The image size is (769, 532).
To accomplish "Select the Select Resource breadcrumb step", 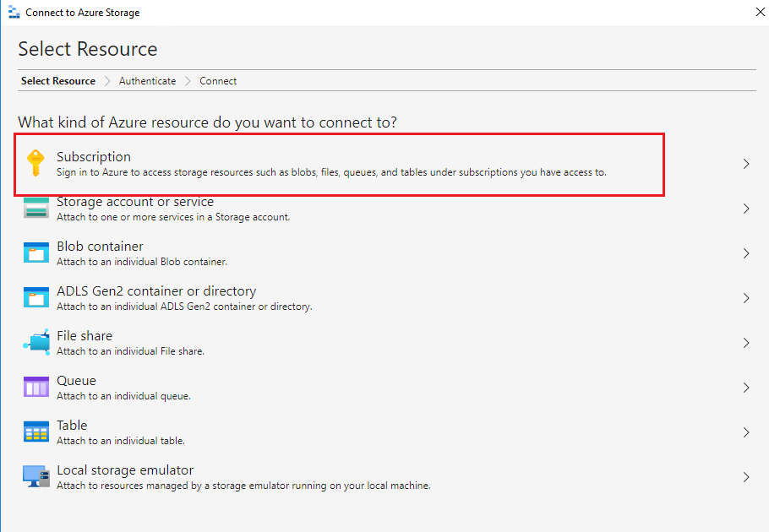I will tap(57, 81).
